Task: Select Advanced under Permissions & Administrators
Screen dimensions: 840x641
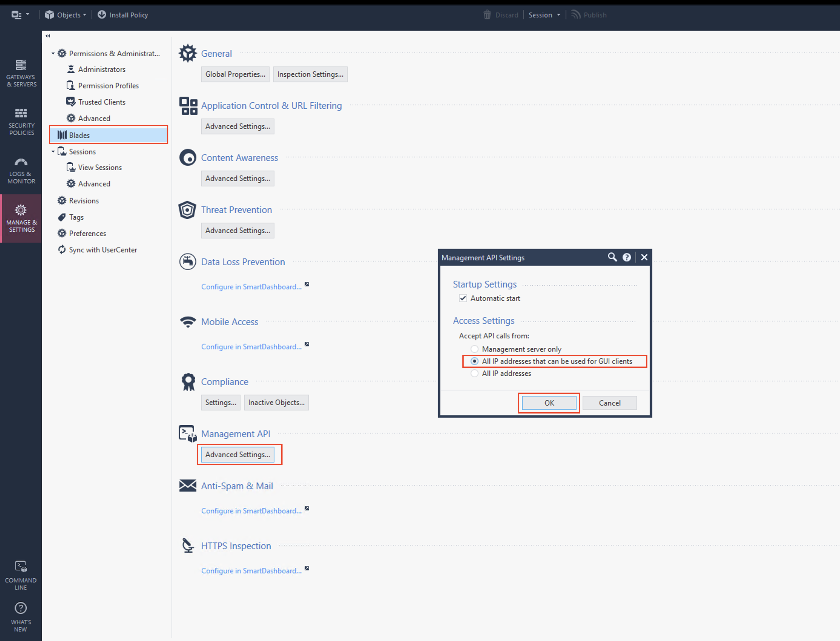Action: 94,119
